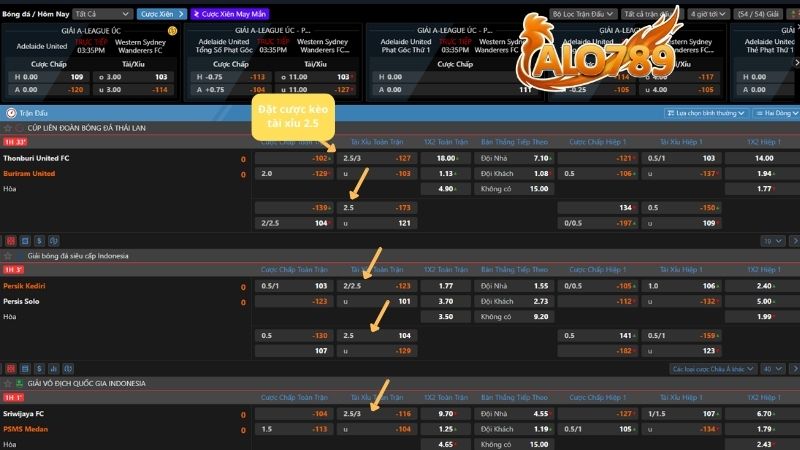Open the Lựa chọn bình thường dropdown

pyautogui.click(x=705, y=113)
